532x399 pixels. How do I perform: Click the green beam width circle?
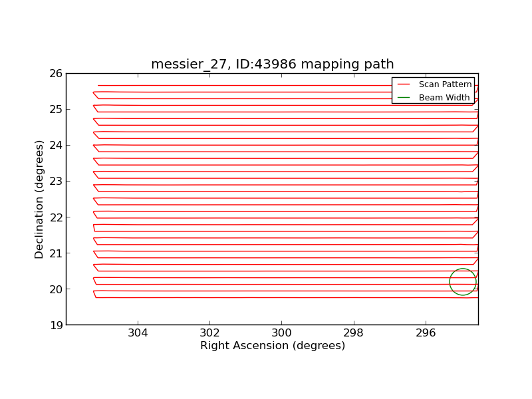[463, 281]
